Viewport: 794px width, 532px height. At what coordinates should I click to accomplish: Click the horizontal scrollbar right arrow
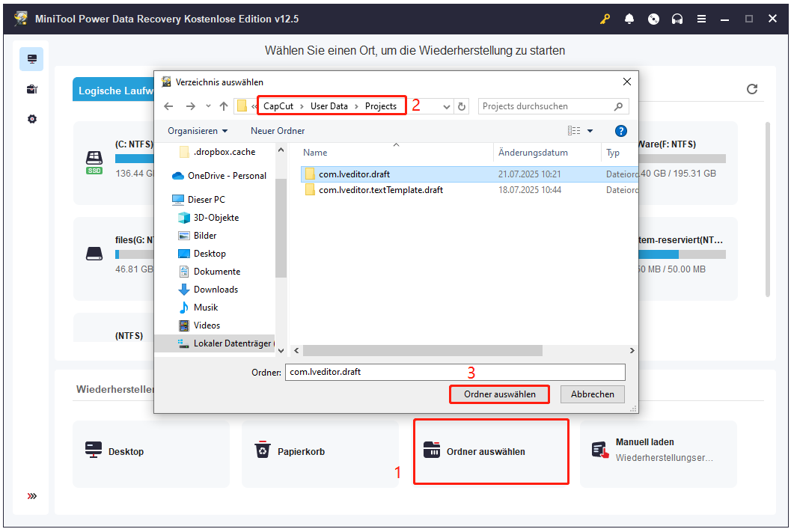[632, 350]
